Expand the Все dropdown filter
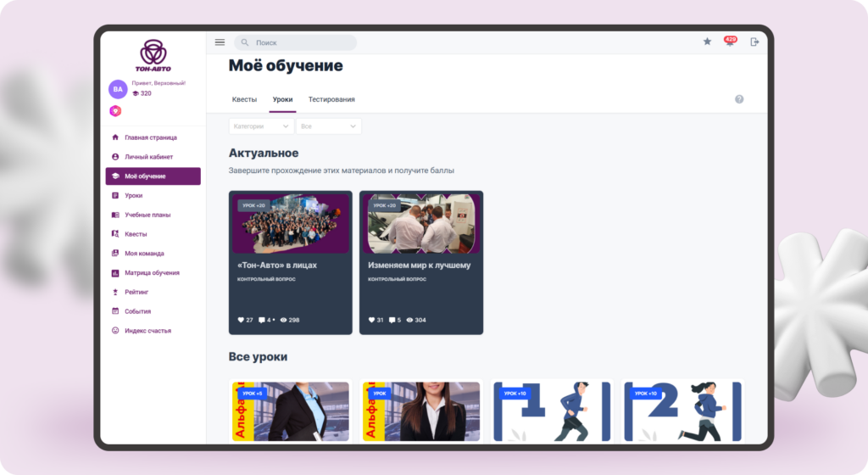Image resolution: width=868 pixels, height=475 pixels. [328, 126]
